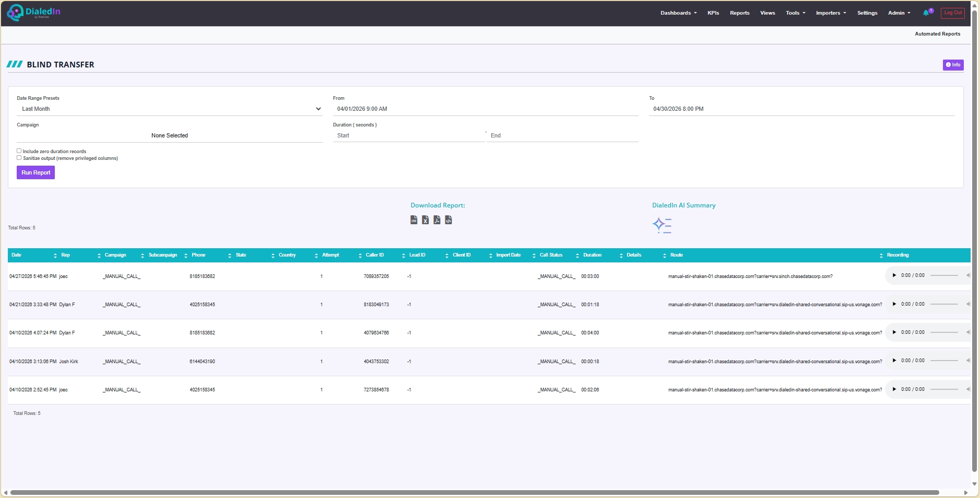Open the KPIs menu item

tap(713, 13)
